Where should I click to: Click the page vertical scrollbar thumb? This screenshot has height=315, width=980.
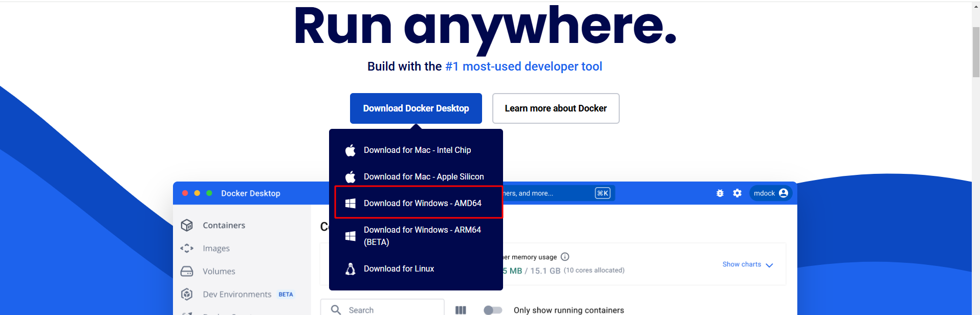click(x=976, y=52)
